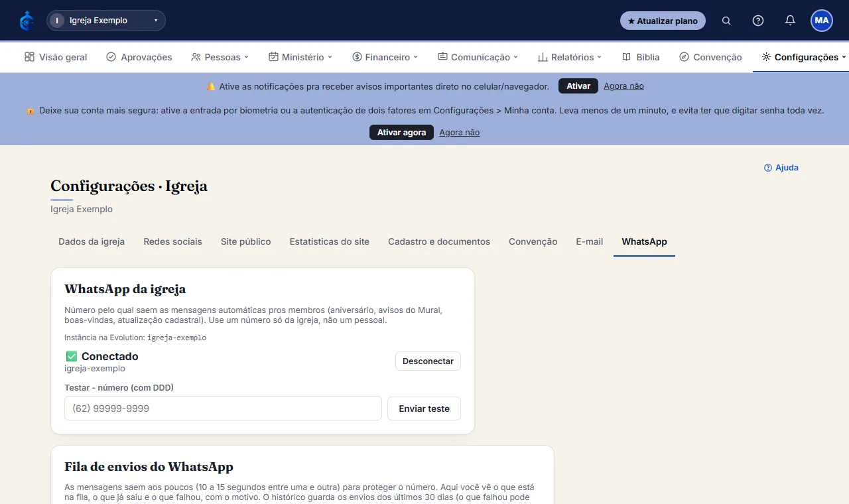Viewport: 849px width, 504px height.
Task: Switch to the Convenção settings tab
Action: (533, 241)
